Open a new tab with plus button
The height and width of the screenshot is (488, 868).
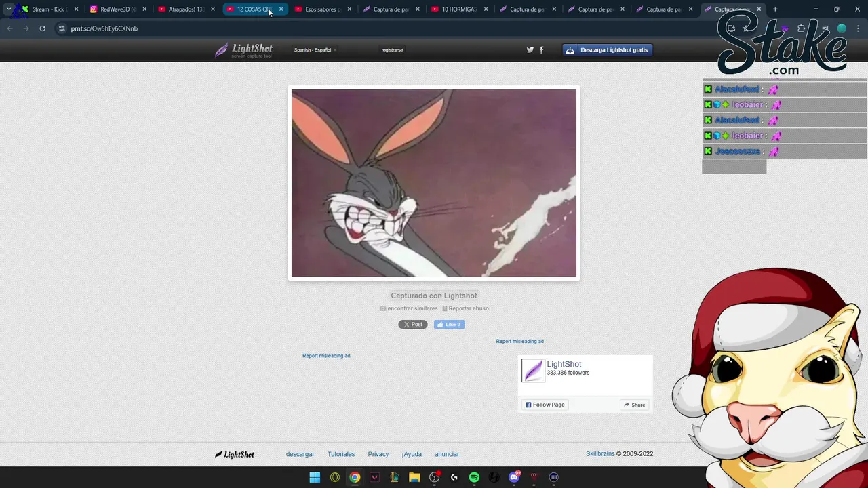pos(775,9)
